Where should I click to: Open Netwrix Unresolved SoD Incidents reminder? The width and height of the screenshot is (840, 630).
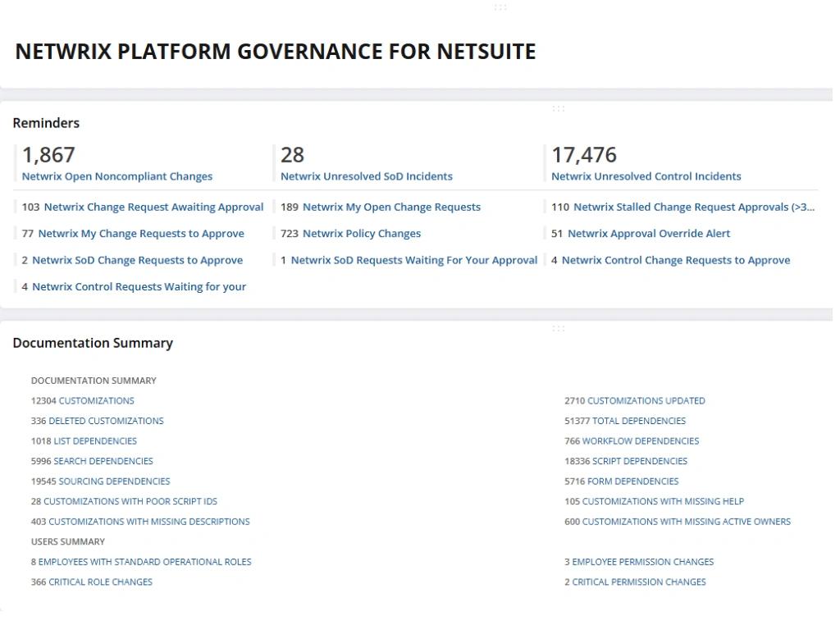pos(367,176)
